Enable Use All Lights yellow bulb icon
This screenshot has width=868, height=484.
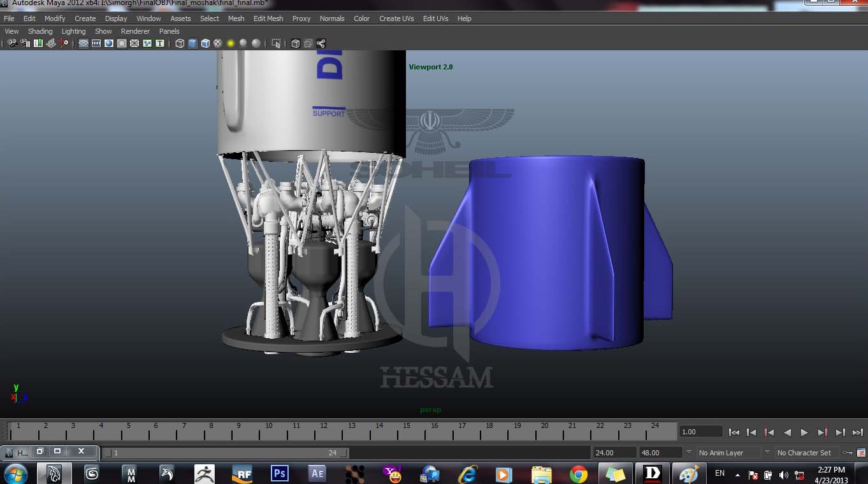point(231,43)
